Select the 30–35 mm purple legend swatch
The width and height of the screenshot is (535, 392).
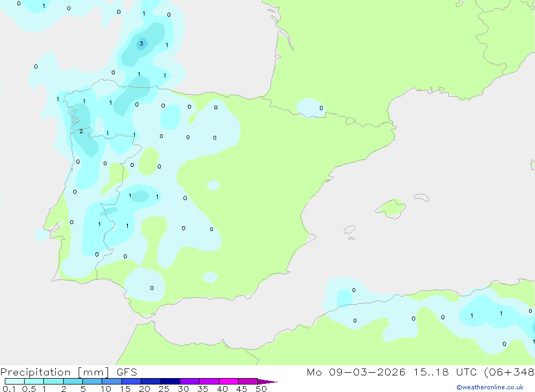[190, 381]
